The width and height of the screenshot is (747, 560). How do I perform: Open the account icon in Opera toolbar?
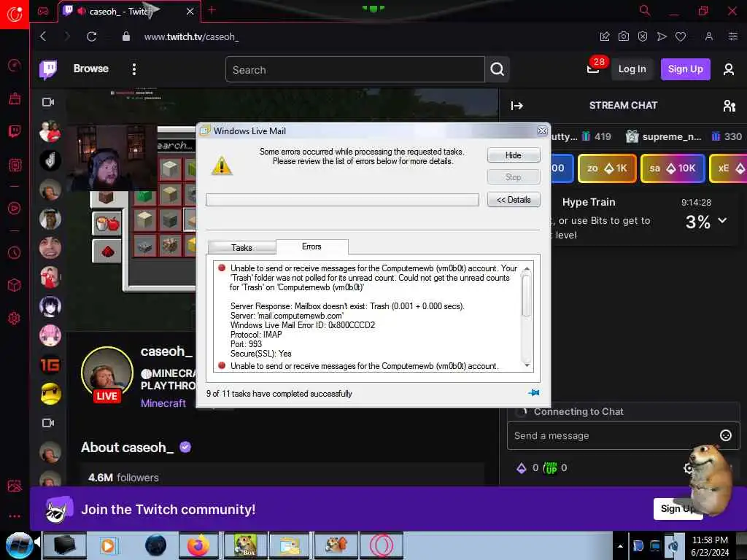coord(709,36)
